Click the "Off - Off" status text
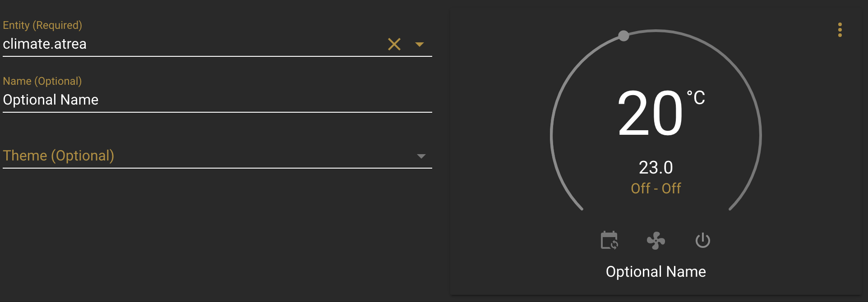This screenshot has height=302, width=868. pyautogui.click(x=656, y=188)
